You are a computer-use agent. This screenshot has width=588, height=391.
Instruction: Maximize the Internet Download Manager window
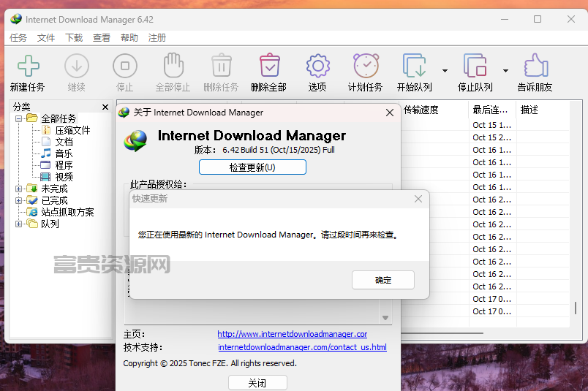538,19
